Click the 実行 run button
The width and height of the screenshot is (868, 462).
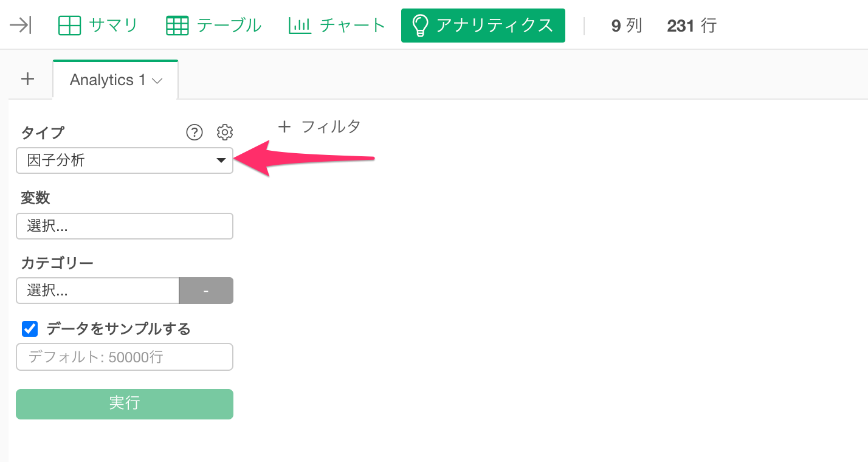(x=125, y=404)
